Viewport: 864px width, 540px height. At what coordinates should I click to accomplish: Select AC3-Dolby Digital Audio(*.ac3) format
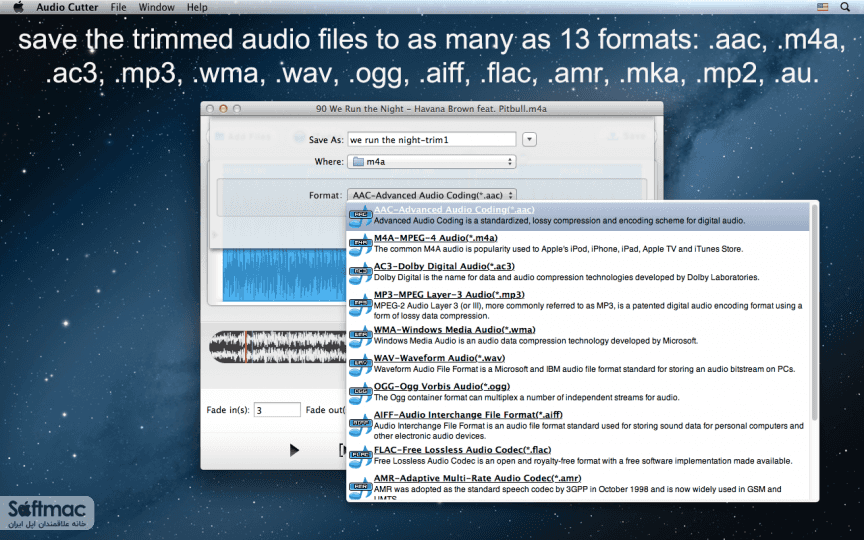(579, 272)
